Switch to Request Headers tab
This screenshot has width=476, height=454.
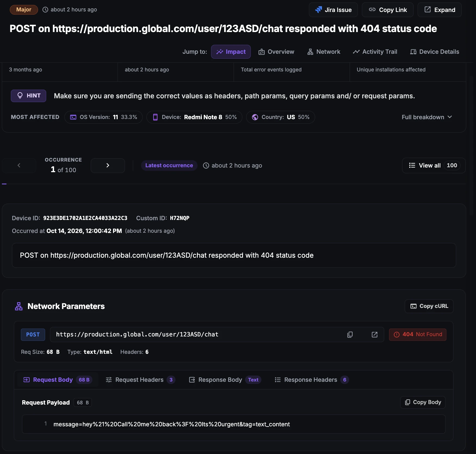[x=140, y=380]
